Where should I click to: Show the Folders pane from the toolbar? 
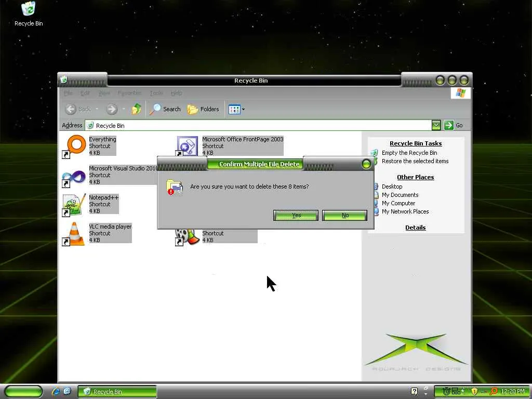203,109
